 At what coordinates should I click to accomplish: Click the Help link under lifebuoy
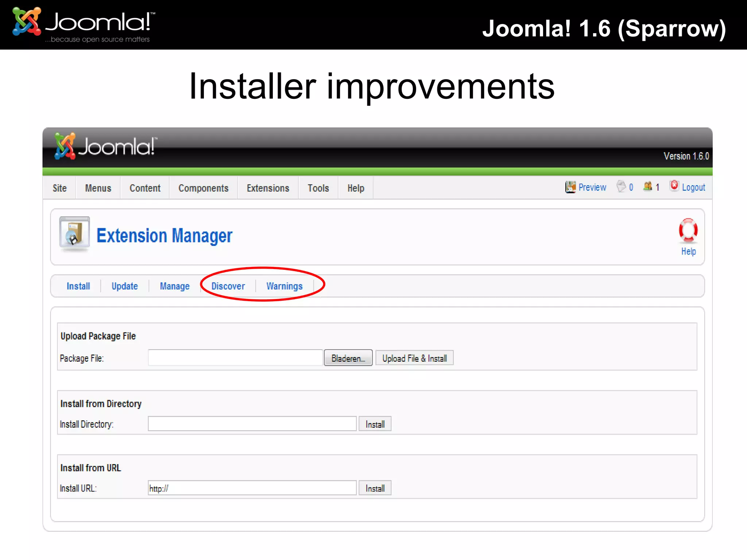pyautogui.click(x=689, y=252)
